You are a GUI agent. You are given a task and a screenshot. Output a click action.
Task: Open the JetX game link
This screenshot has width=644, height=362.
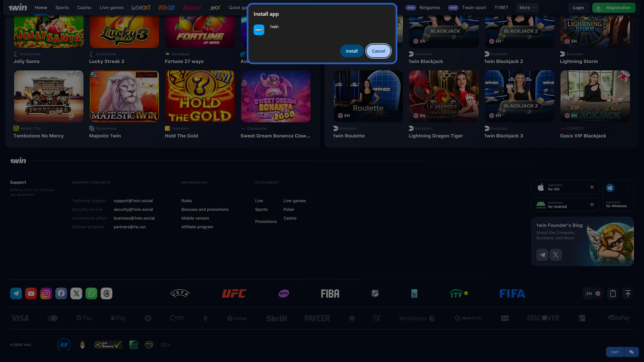coord(215,7)
